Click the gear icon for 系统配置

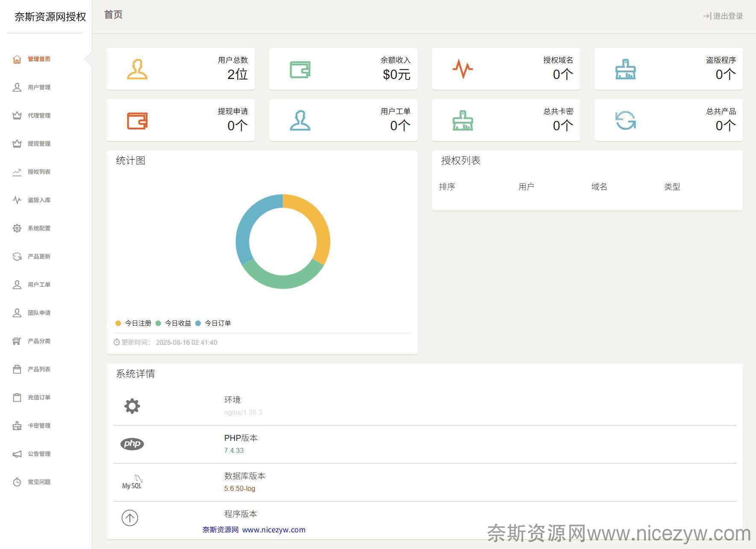(17, 228)
